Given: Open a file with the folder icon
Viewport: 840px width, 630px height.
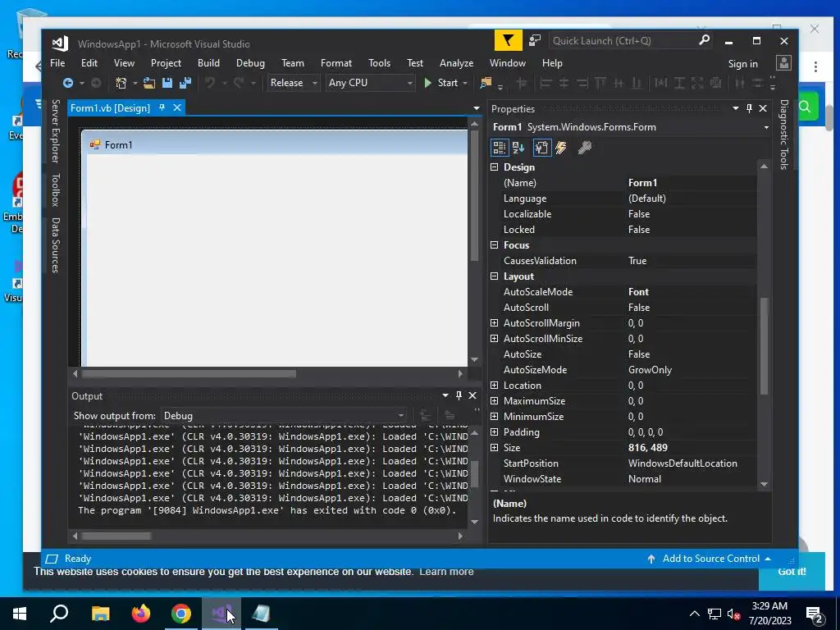Looking at the screenshot, I should point(149,83).
